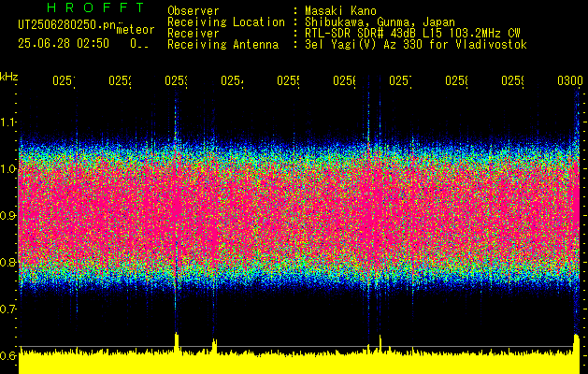
Task: Click the word meteor
Action: 136,30
